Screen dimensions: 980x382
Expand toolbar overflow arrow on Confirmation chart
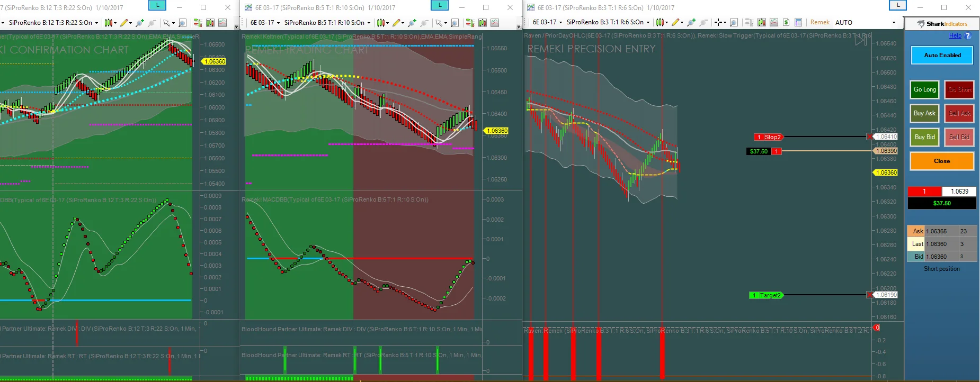(x=236, y=26)
